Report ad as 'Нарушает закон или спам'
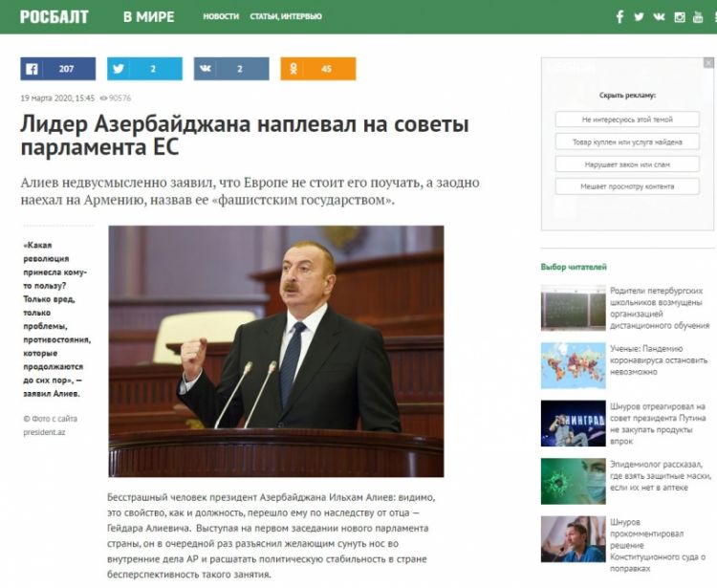The image size is (717, 588). pos(627,164)
